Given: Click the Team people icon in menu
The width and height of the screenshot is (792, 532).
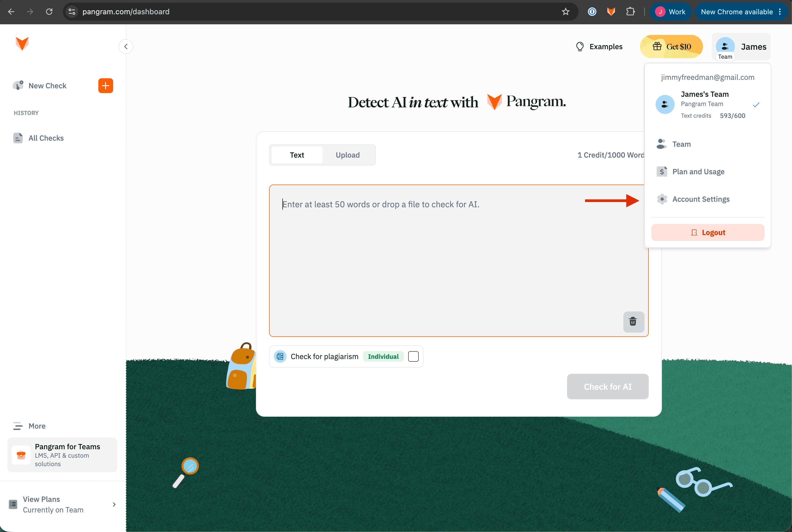Looking at the screenshot, I should point(661,144).
